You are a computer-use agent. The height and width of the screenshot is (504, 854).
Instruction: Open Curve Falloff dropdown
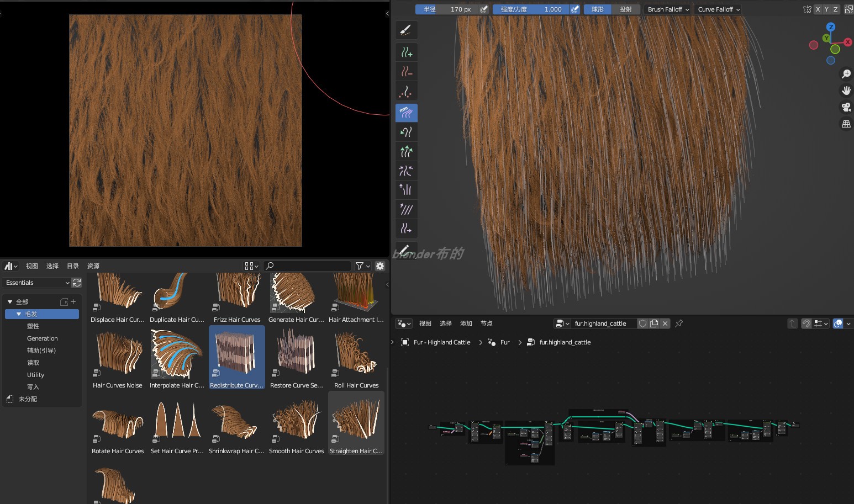(718, 9)
